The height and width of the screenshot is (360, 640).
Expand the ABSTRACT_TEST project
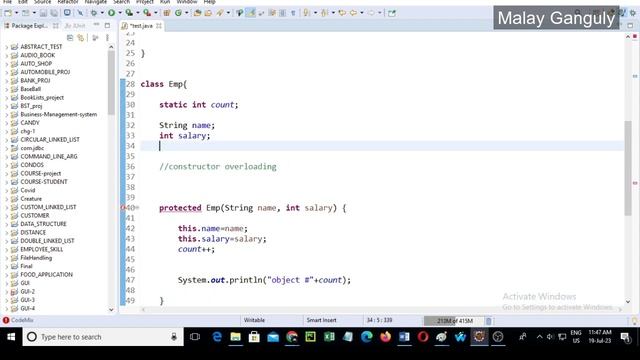(x=7, y=47)
